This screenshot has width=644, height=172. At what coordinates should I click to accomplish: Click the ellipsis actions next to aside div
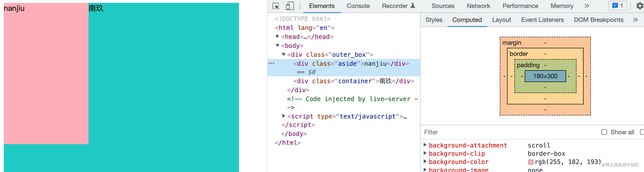point(271,63)
